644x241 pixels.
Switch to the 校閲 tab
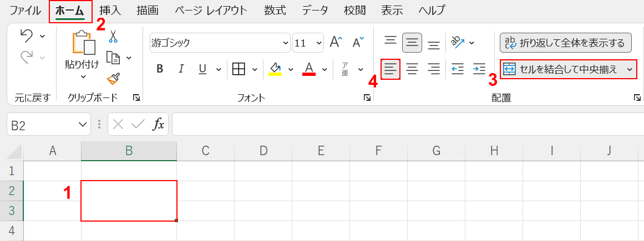355,11
